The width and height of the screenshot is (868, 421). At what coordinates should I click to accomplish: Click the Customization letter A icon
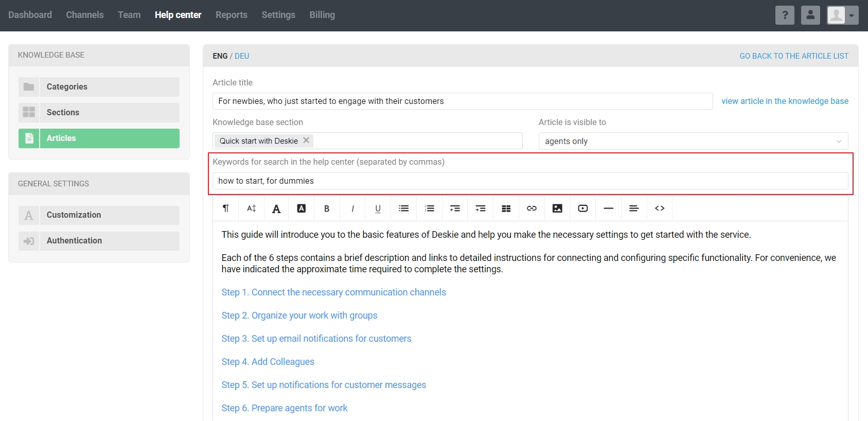(29, 215)
